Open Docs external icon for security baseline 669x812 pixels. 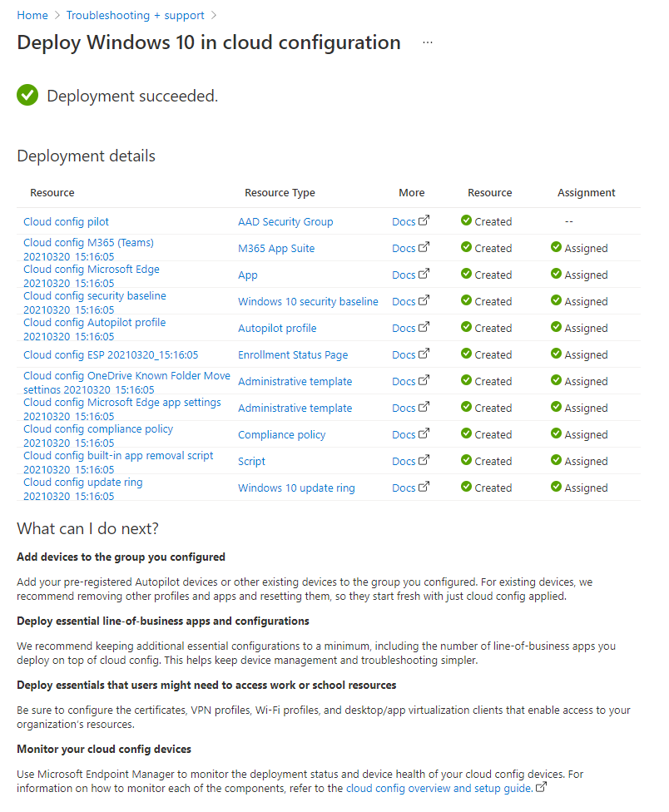point(424,300)
